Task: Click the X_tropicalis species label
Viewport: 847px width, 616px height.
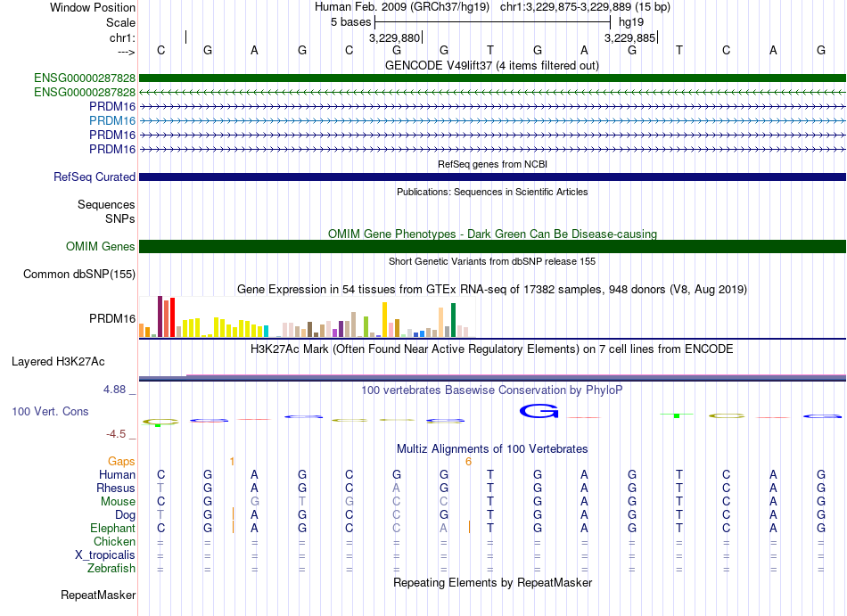Action: 105,555
